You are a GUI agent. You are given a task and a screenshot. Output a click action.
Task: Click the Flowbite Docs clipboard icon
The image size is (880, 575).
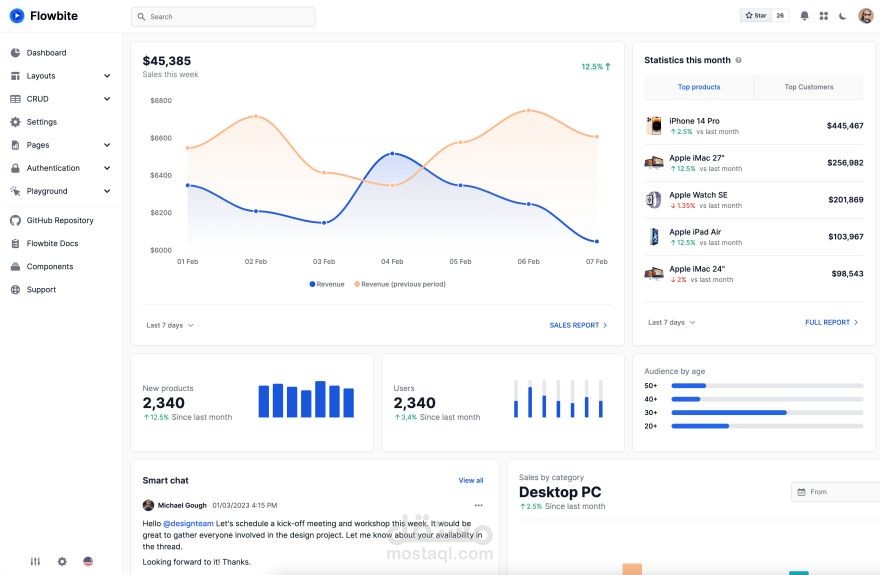coord(15,243)
